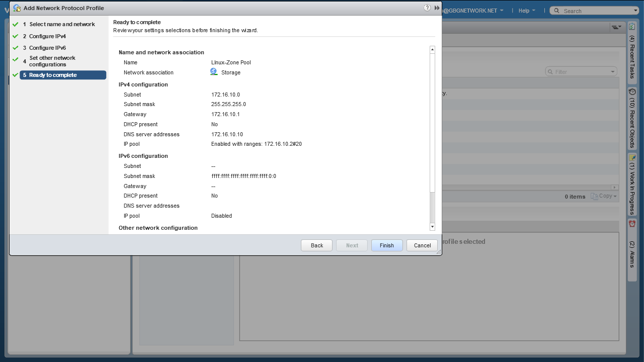Go to step 1 Select name and network
This screenshot has height=362, width=644.
[x=62, y=24]
